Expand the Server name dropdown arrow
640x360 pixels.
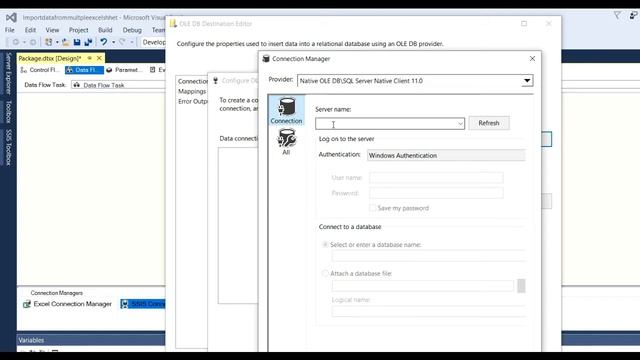tap(460, 123)
